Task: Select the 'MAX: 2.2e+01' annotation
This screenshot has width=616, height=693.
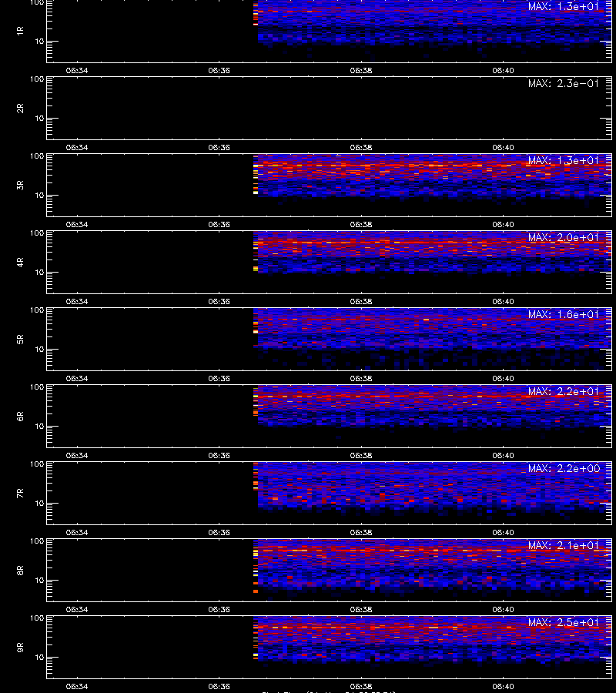Action: pos(564,391)
